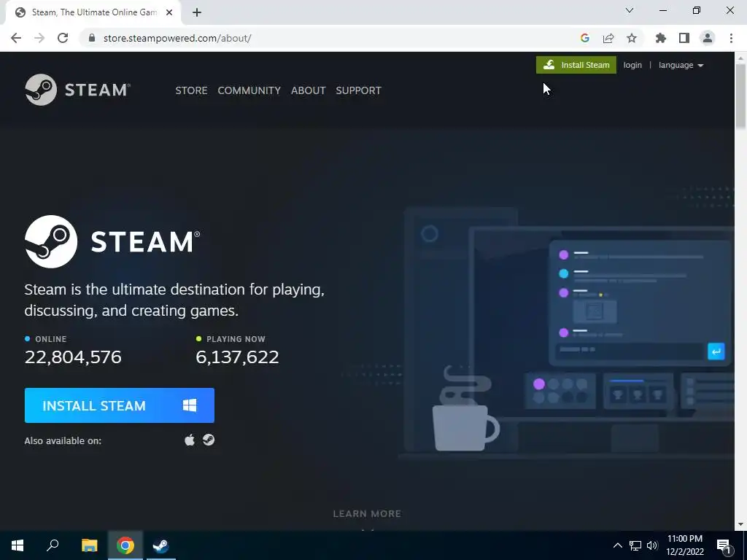This screenshot has width=747, height=560.
Task: Click the online count 22,804,576
Action: (x=73, y=357)
